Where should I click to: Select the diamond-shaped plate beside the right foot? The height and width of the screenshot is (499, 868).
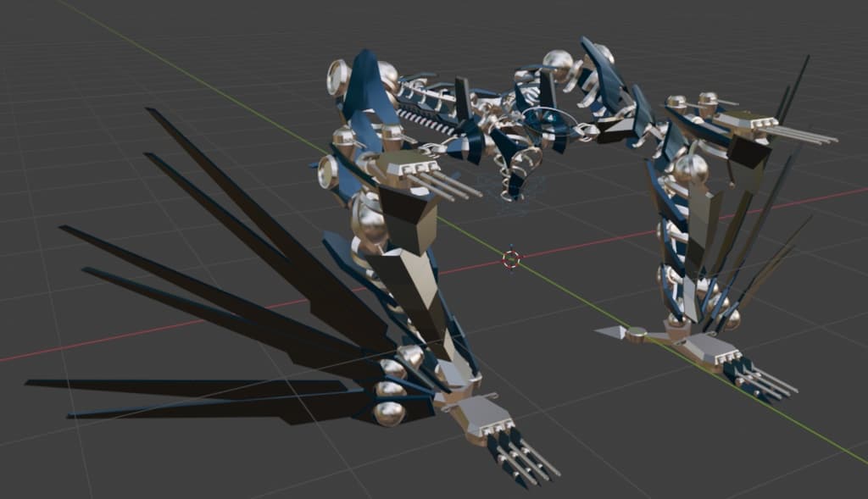611,332
